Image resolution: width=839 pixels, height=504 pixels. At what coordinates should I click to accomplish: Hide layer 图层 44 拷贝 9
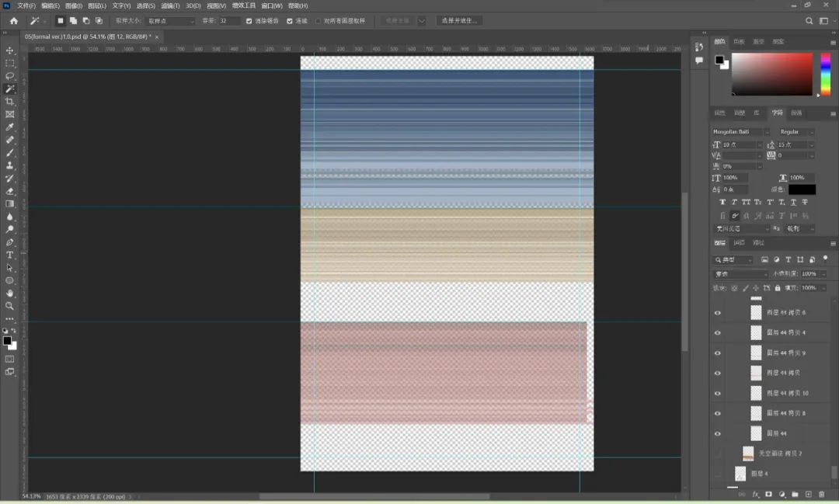coord(718,353)
